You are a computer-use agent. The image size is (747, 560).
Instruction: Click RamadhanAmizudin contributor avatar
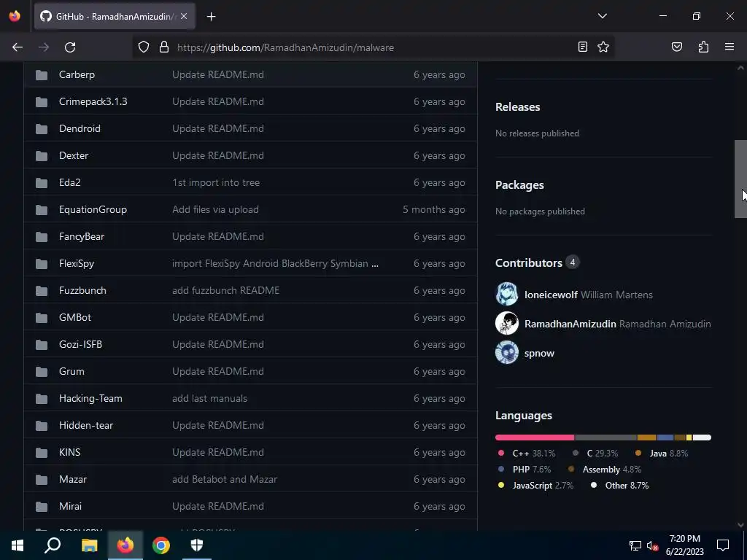pos(507,323)
